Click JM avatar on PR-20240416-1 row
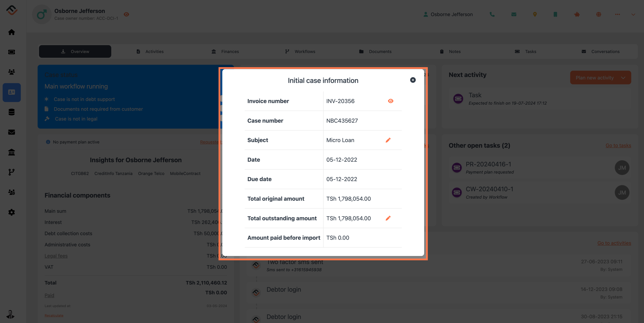The image size is (644, 323). 622,168
